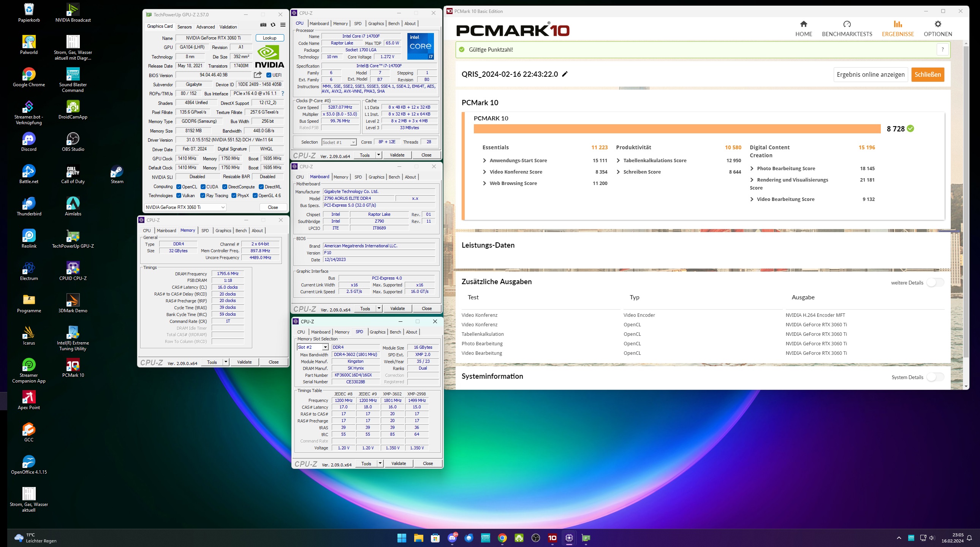Click Ergebnis online anzeigen button
The image size is (980, 547).
(871, 74)
